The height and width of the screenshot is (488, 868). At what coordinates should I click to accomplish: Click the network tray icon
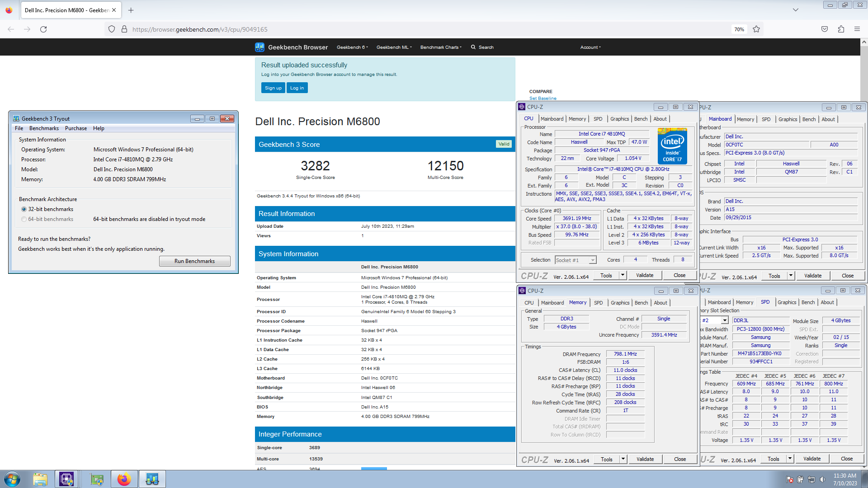coord(811,479)
